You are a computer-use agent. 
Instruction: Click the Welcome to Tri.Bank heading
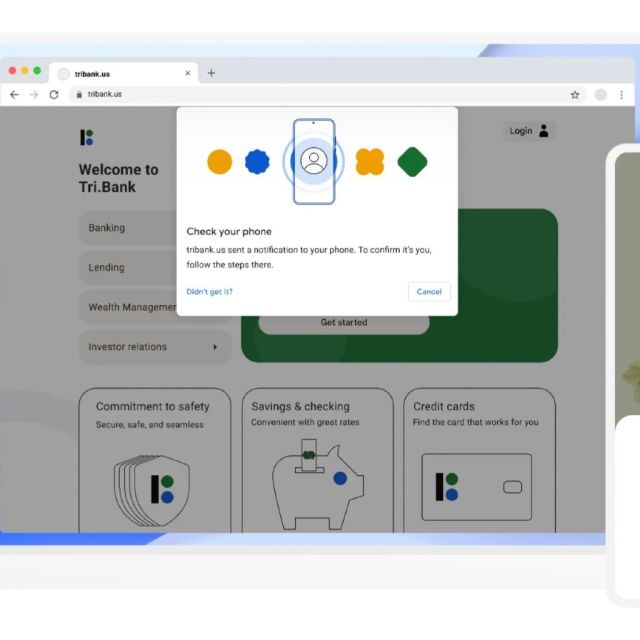click(119, 178)
